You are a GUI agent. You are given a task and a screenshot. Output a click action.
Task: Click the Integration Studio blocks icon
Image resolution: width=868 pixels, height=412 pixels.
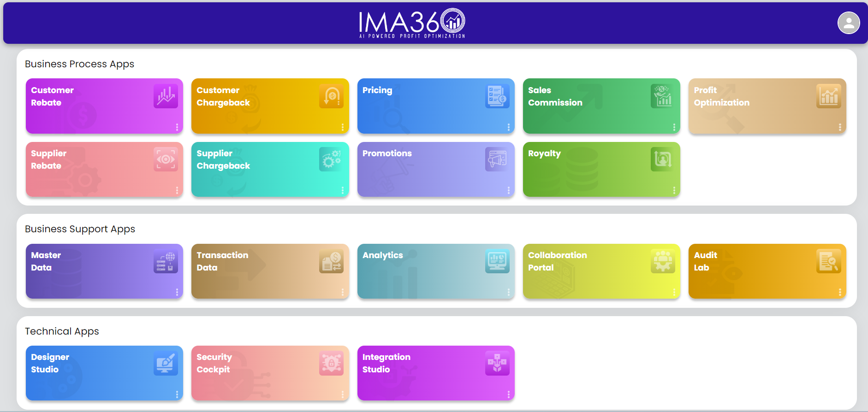click(x=497, y=363)
